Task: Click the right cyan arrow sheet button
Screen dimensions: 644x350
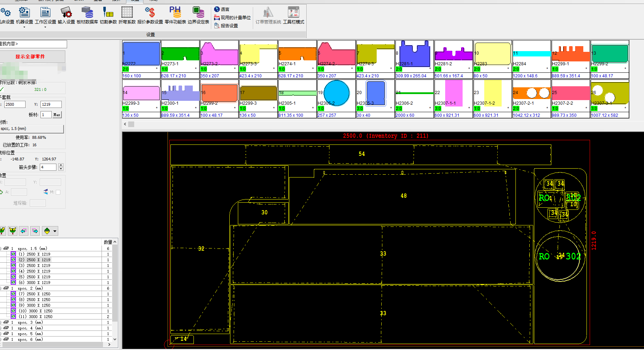Action: coord(35,231)
